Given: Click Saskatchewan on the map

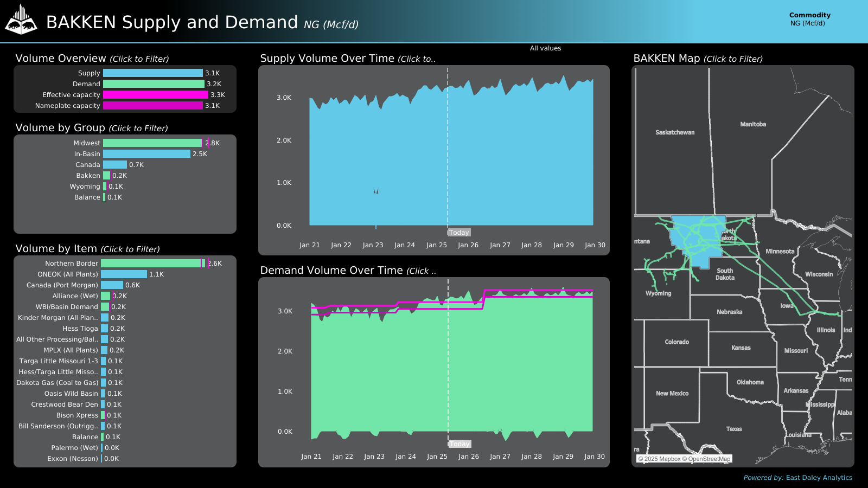Looking at the screenshot, I should [675, 132].
